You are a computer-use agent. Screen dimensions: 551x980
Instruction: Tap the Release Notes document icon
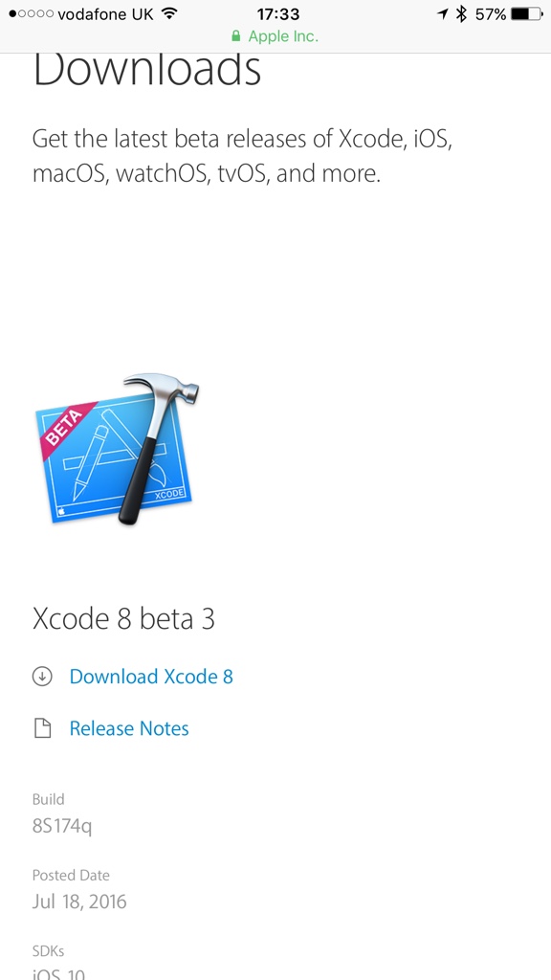(x=42, y=728)
